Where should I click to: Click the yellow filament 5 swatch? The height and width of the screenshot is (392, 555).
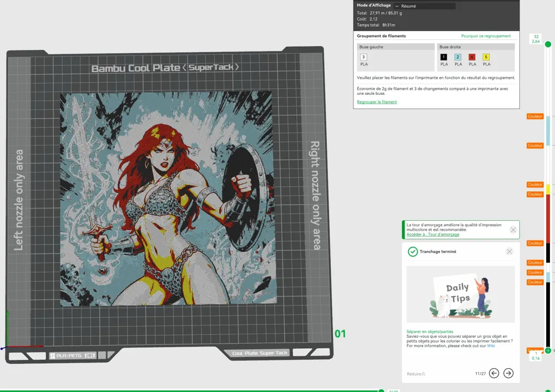[x=486, y=57]
